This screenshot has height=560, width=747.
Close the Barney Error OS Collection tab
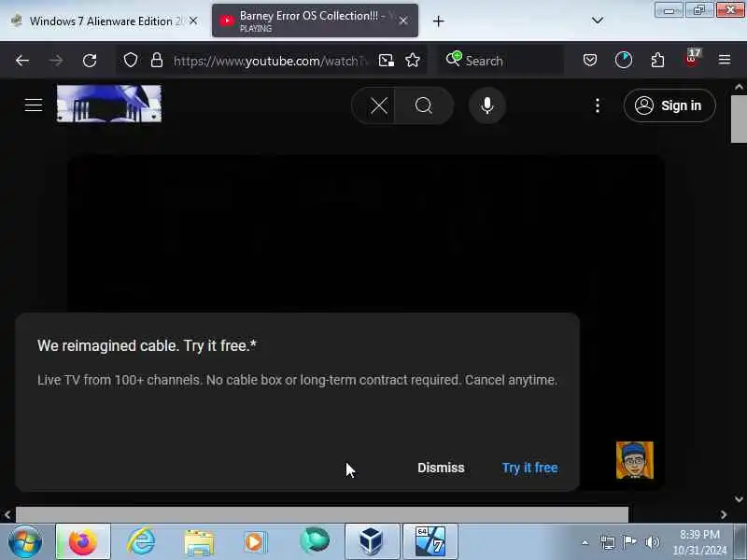(403, 21)
